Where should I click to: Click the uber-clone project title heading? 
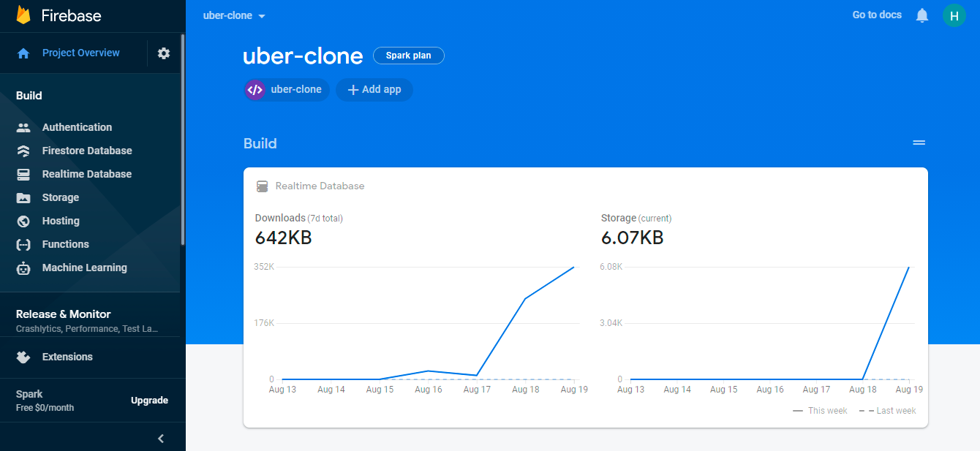click(303, 56)
